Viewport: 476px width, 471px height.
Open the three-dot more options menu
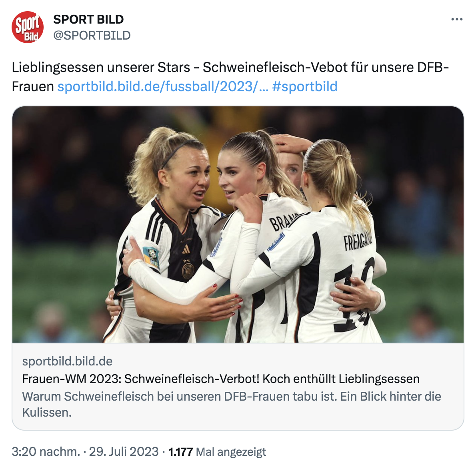[x=456, y=20]
